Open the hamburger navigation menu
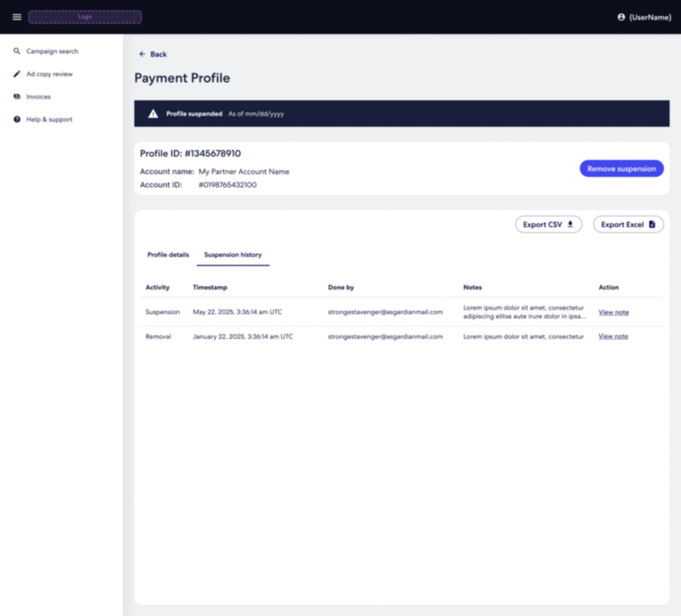681x616 pixels. tap(17, 17)
